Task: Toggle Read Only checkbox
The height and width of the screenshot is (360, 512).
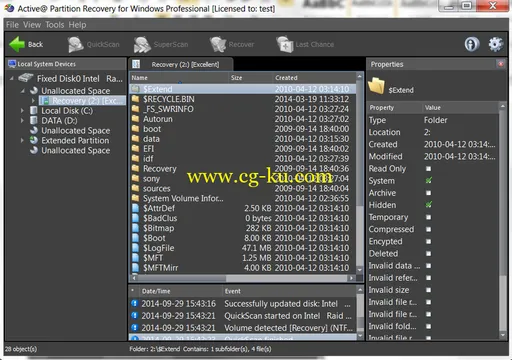Action: click(428, 169)
